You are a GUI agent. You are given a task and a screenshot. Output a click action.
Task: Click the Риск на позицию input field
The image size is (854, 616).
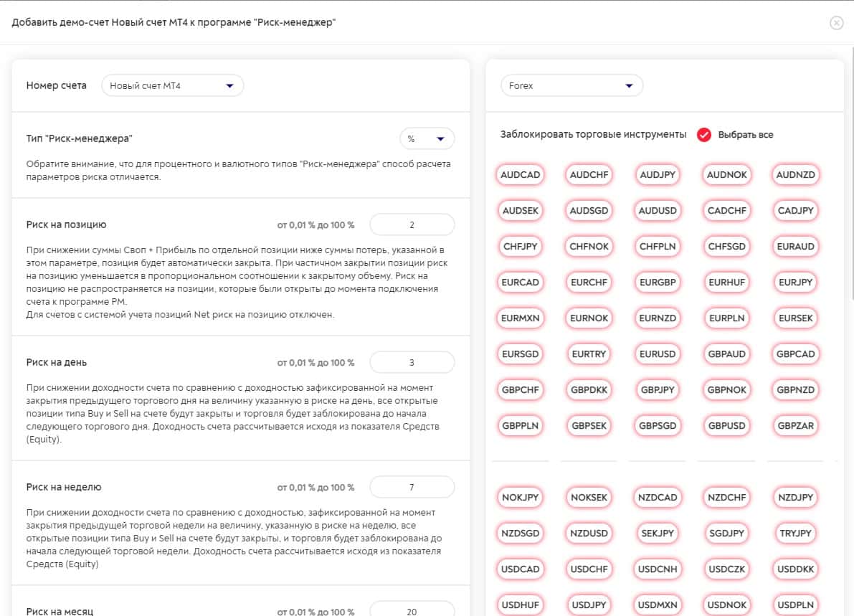pos(412,225)
